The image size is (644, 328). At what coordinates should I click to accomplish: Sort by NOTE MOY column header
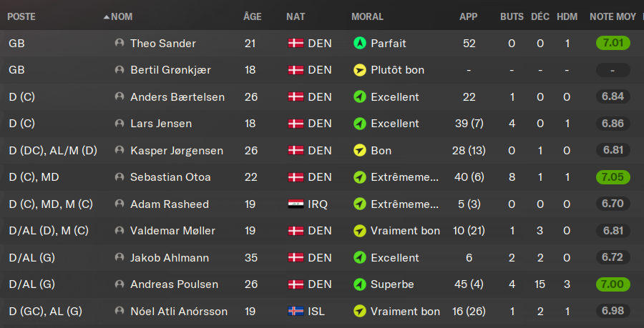613,16
